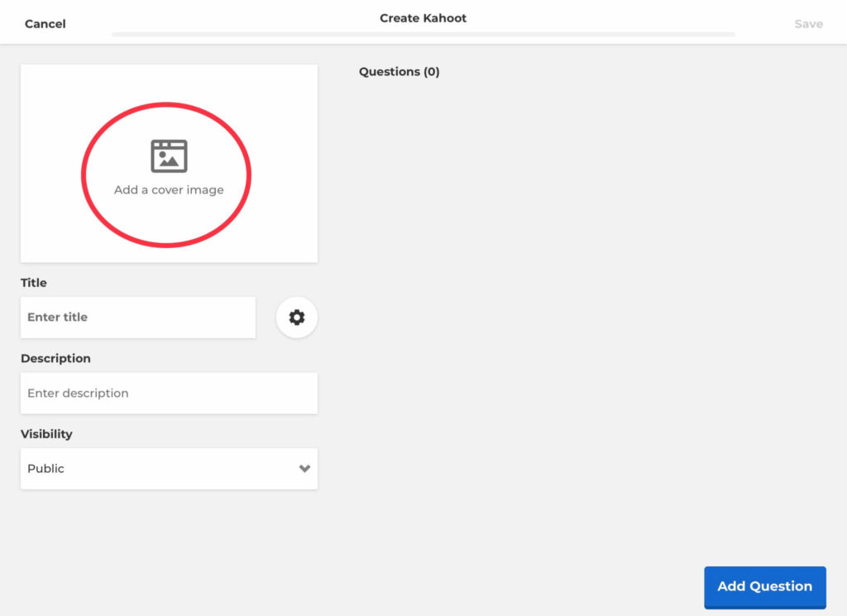Click the 'Add a cover image' text
The width and height of the screenshot is (847, 616).
pos(169,190)
